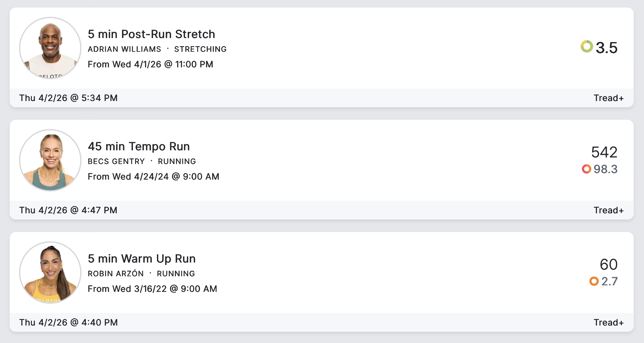The height and width of the screenshot is (343, 644).
Task: Click the 98.3 strive score value
Action: click(x=605, y=169)
